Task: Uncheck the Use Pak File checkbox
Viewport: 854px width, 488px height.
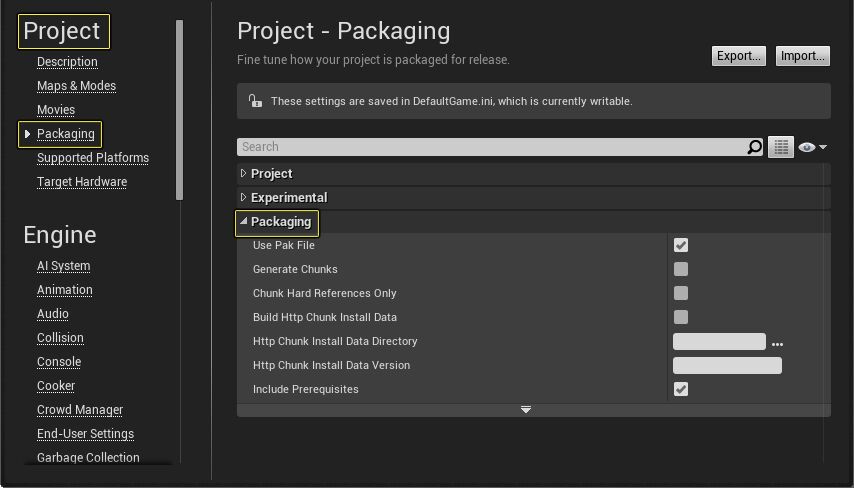Action: (681, 245)
